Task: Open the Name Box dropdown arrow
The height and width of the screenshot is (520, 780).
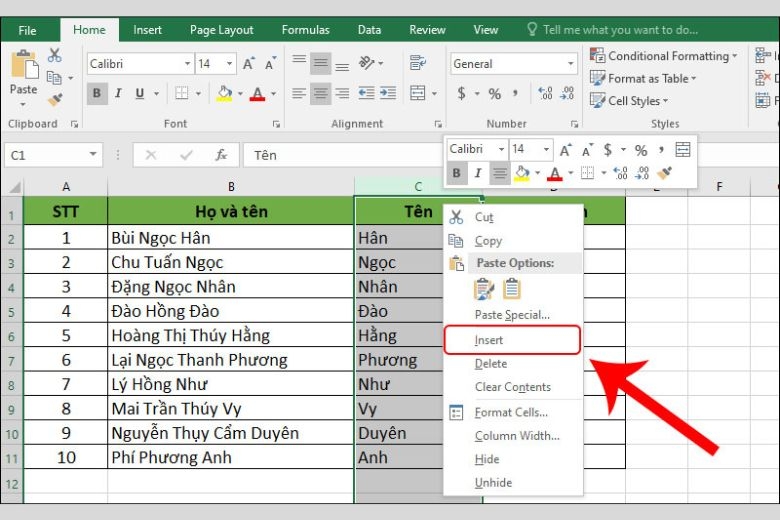Action: [x=93, y=155]
